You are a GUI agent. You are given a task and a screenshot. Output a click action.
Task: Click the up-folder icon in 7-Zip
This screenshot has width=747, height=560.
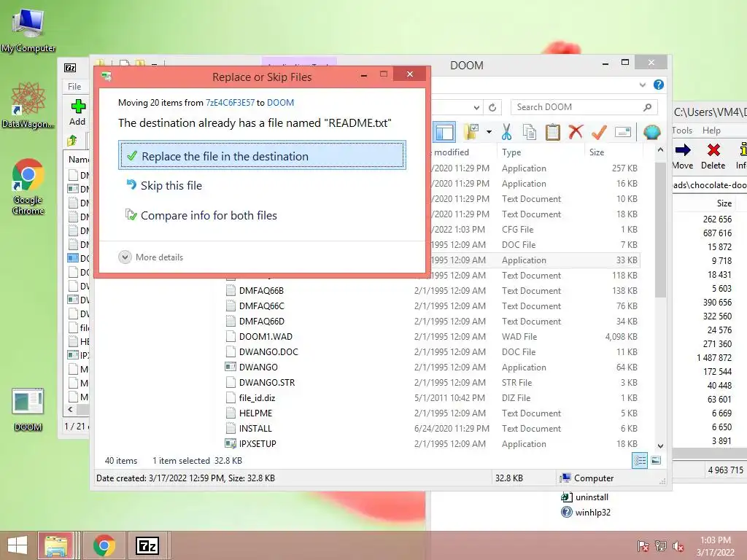[72, 141]
